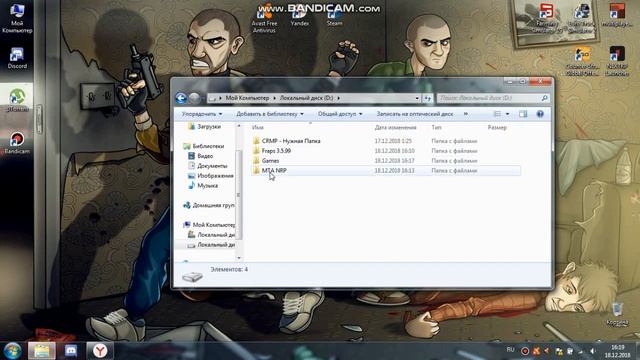
Task: Open the date cell 17.12.2018 1:25
Action: tap(393, 141)
